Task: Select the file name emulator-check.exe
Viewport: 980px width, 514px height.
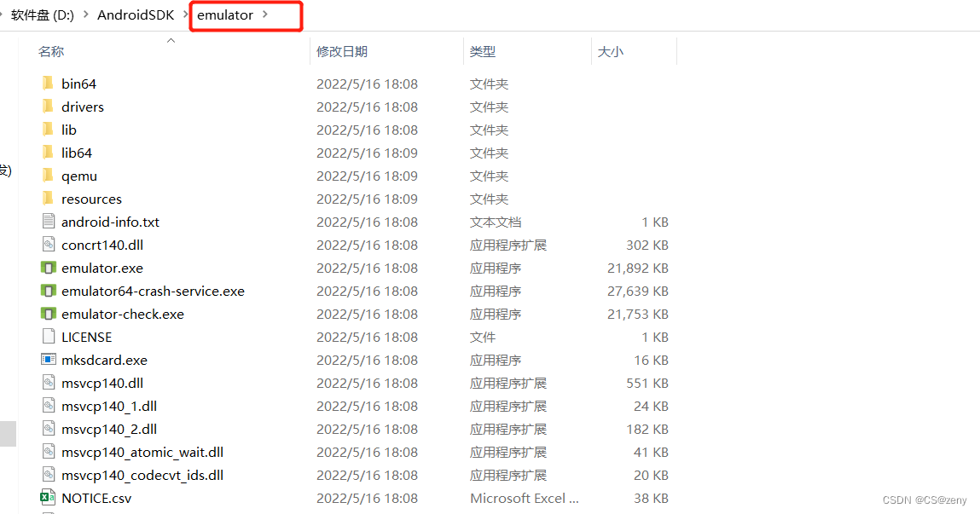Action: point(123,315)
